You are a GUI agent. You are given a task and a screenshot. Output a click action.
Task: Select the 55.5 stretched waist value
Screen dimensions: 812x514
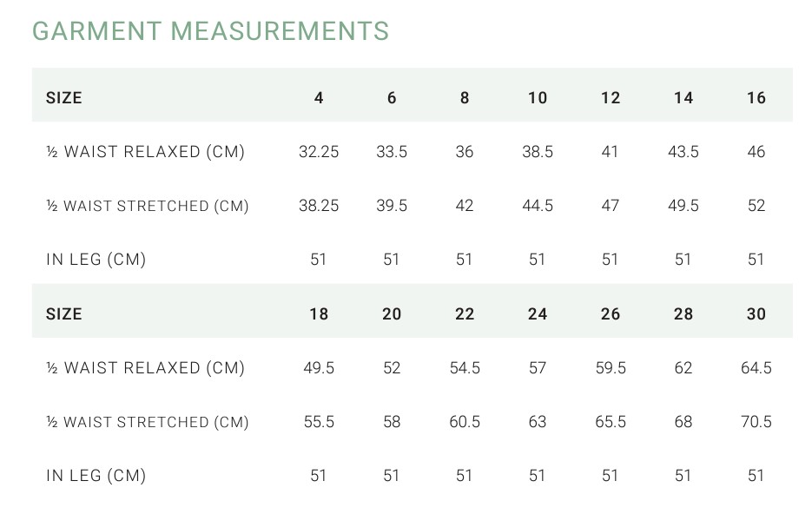(319, 422)
